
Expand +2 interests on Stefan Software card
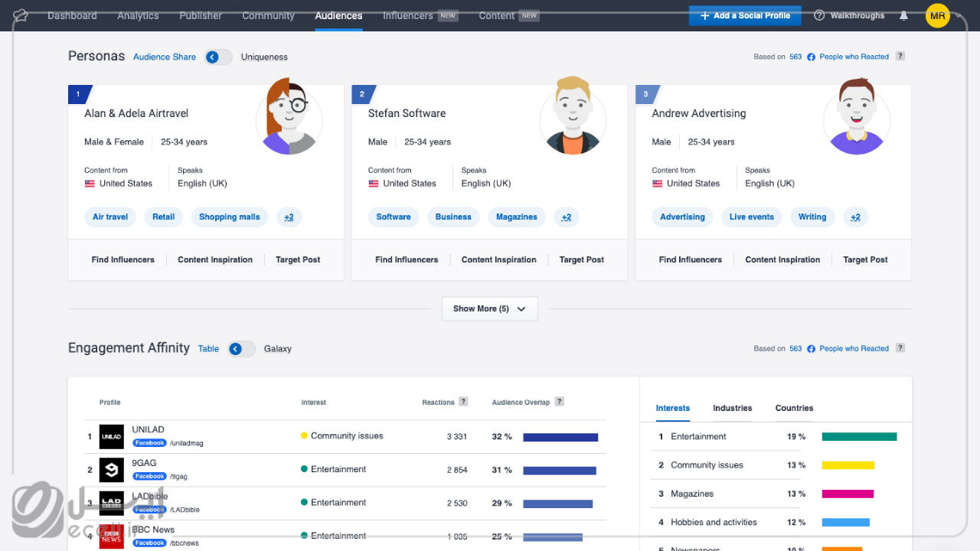566,217
